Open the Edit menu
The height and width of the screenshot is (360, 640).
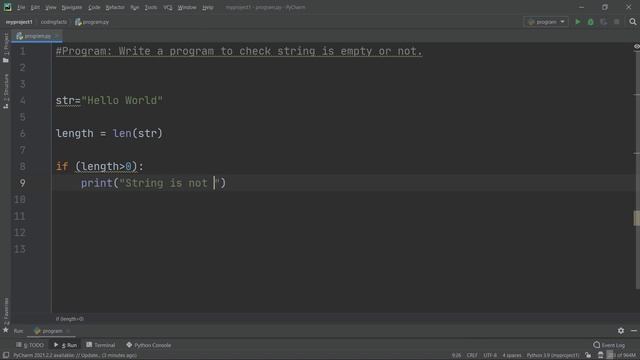tap(35, 7)
